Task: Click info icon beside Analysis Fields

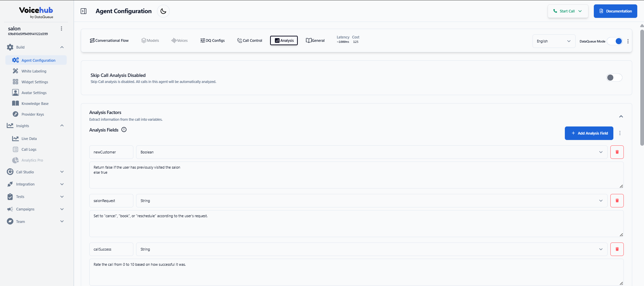Action: click(x=124, y=130)
